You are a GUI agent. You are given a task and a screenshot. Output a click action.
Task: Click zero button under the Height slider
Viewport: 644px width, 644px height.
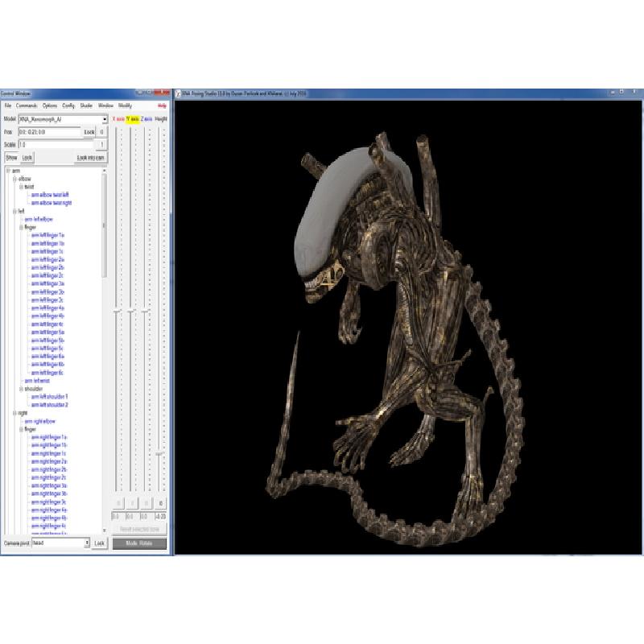[160, 503]
